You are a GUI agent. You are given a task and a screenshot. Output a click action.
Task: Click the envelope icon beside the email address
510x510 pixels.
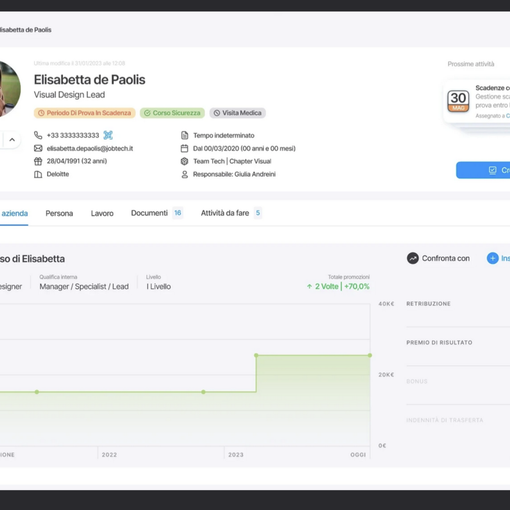tap(38, 148)
